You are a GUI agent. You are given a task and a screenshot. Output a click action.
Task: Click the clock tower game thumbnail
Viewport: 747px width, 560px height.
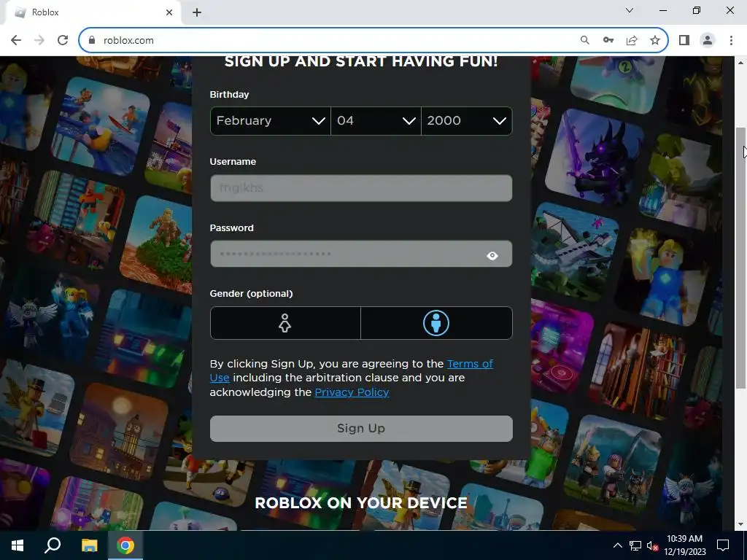pos(120,432)
